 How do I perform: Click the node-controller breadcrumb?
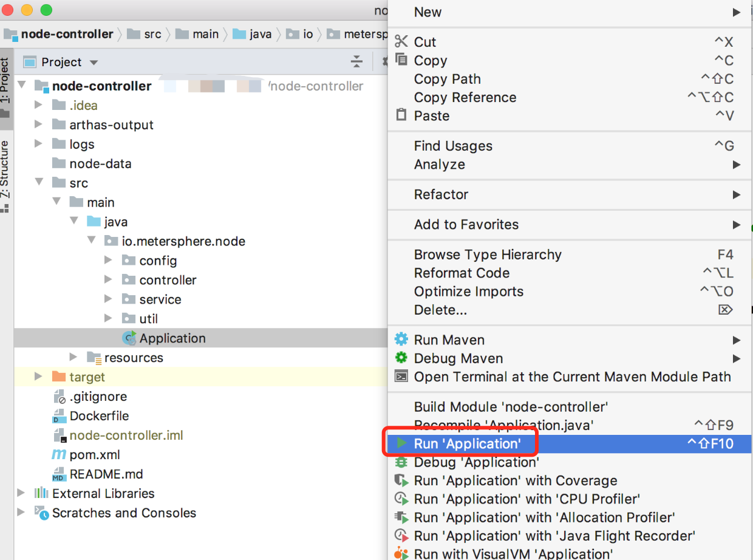pos(67,34)
